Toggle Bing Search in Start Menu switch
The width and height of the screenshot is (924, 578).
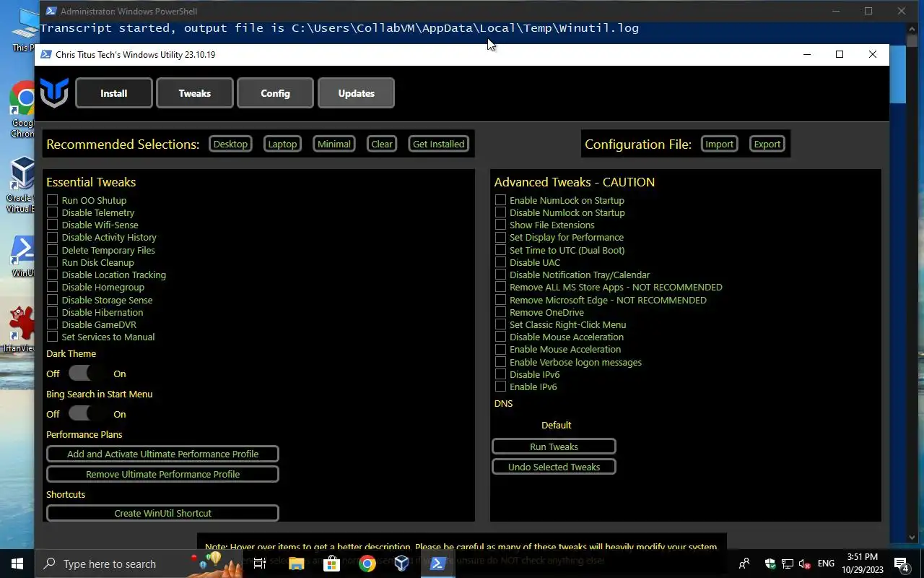point(87,414)
